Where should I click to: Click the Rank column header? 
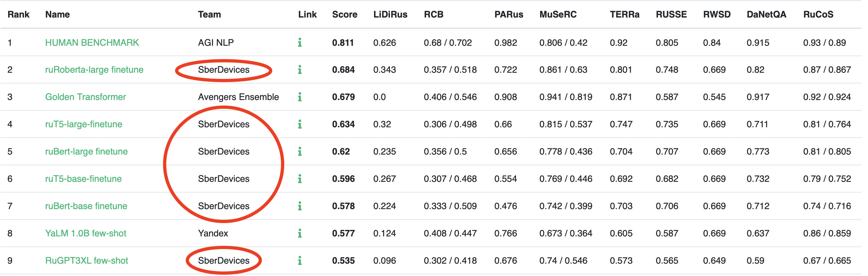click(18, 15)
